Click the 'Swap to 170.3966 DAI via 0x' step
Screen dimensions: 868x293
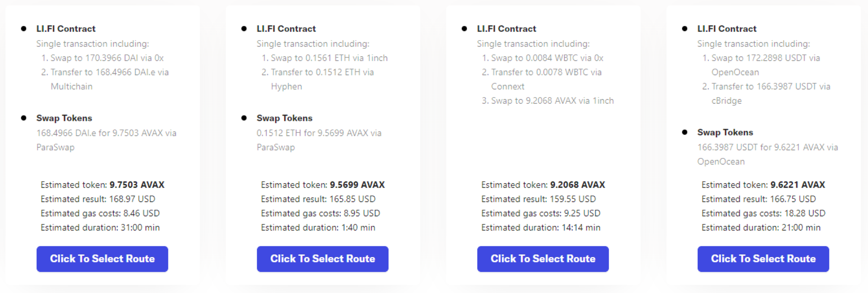point(107,58)
